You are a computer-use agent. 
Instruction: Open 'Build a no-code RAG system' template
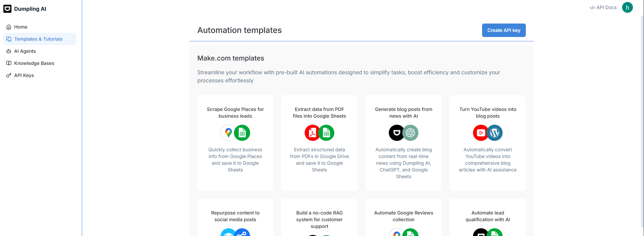pos(319,217)
